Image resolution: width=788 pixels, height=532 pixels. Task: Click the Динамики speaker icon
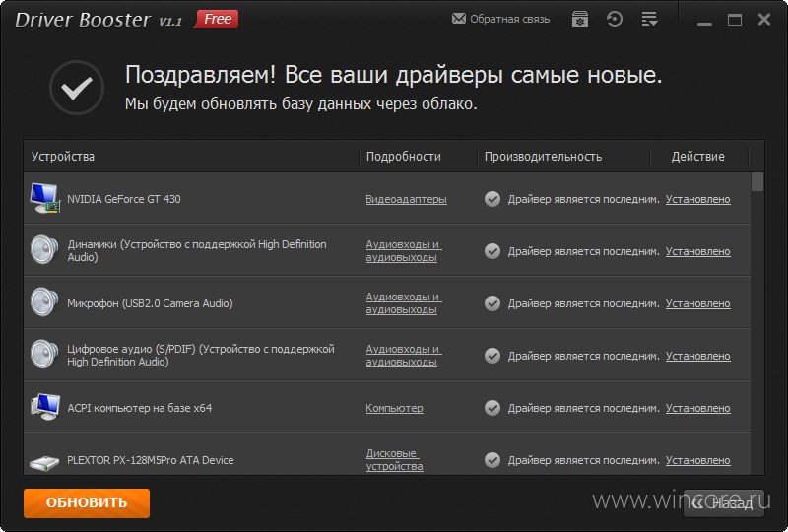pyautogui.click(x=43, y=250)
